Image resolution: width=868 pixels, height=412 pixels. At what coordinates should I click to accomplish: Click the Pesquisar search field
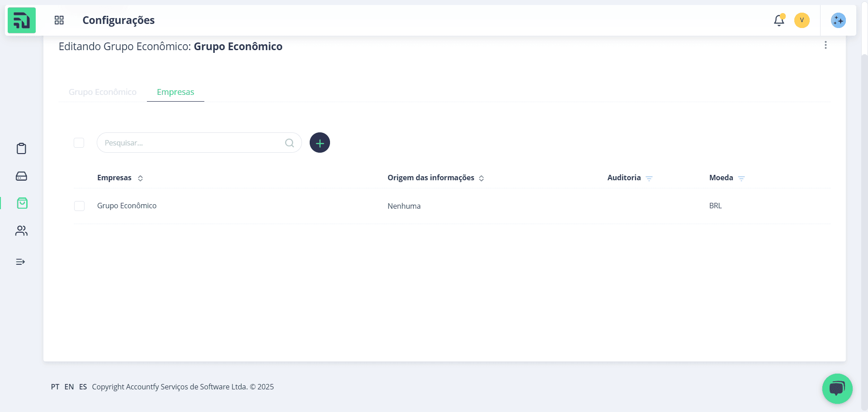[x=199, y=143]
